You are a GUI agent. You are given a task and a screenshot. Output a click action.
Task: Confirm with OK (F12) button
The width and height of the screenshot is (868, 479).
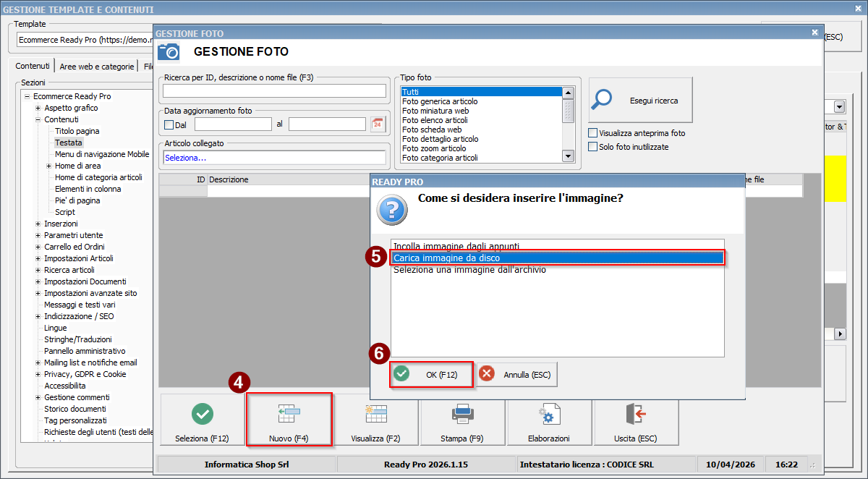tap(432, 374)
